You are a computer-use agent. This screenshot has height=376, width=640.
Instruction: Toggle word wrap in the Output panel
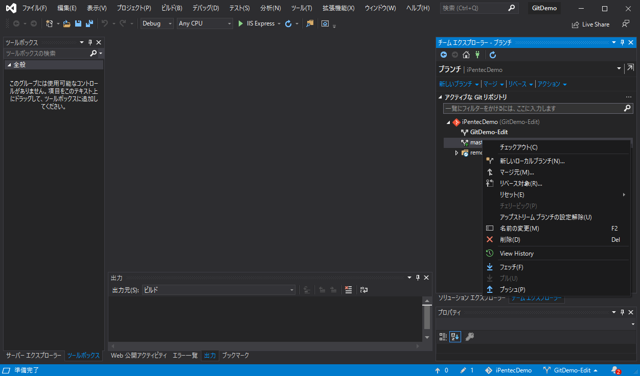click(x=364, y=289)
